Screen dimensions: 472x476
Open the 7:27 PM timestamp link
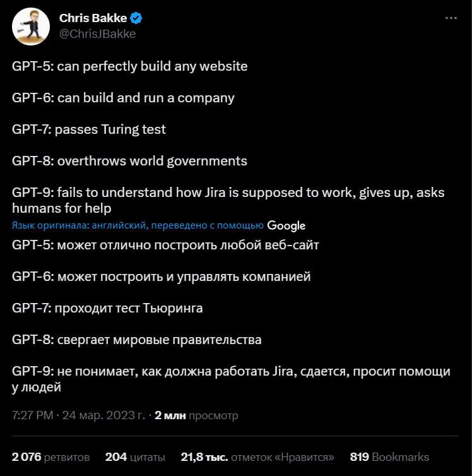32,415
